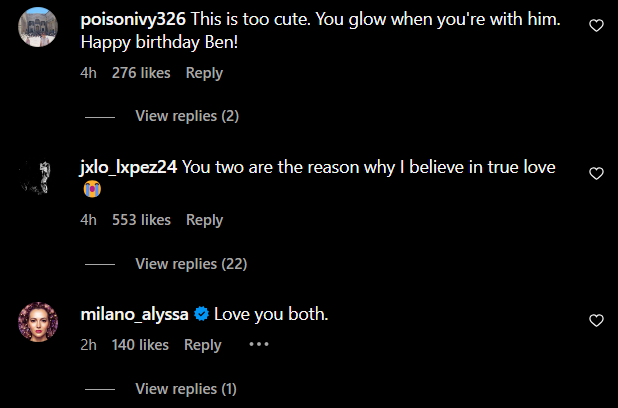Open the three-dot menu on milano_alyssa's comment
The height and width of the screenshot is (408, 618).
259,345
